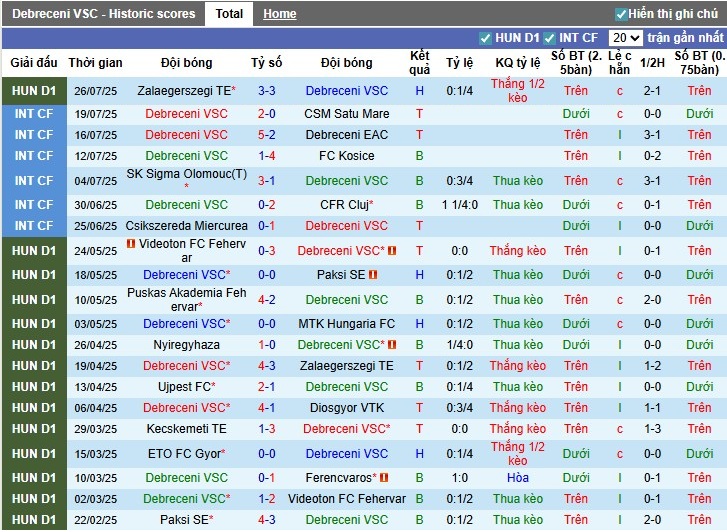Click the date 22/02/25
The height and width of the screenshot is (532, 727).
click(96, 520)
